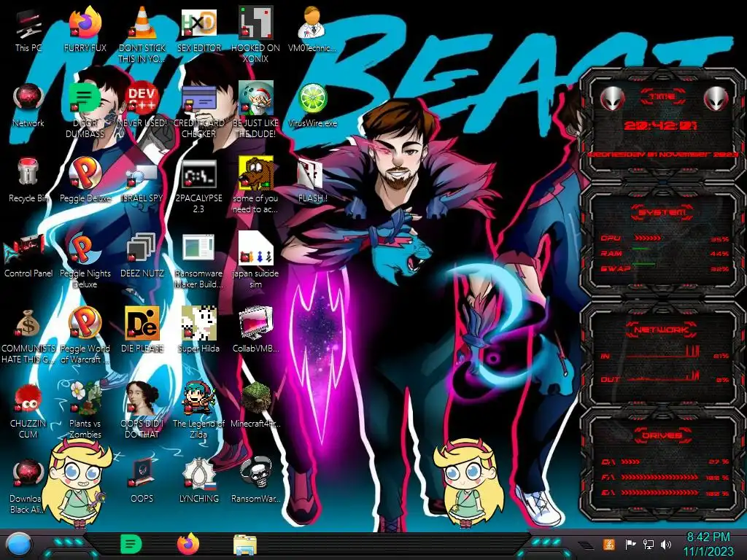
Task: Select the Dev-C++ icon labeled NEVER USED!
Action: (x=142, y=105)
